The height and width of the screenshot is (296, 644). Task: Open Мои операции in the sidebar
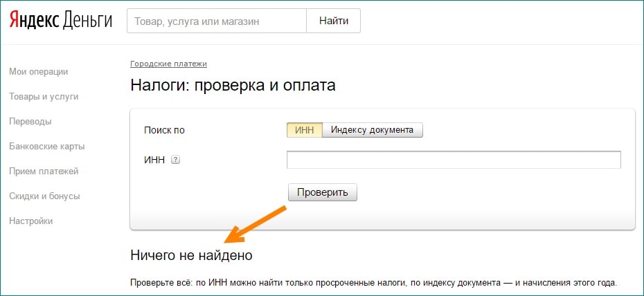tap(39, 72)
